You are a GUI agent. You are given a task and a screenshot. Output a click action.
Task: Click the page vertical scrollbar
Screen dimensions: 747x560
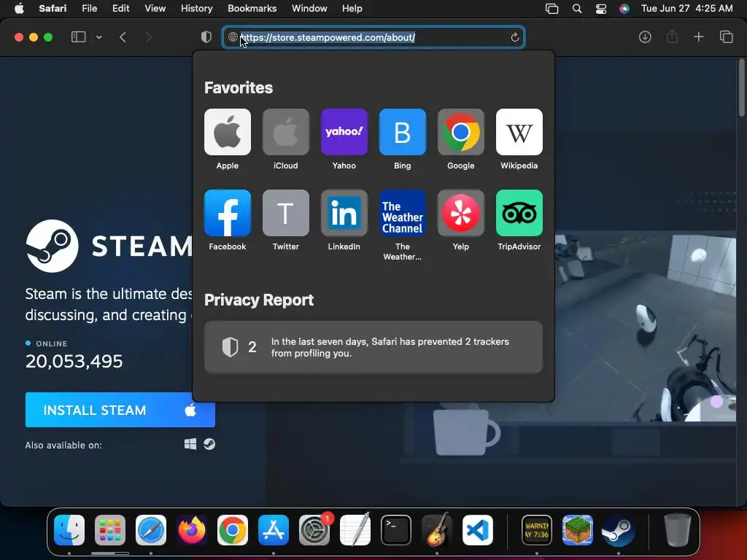pyautogui.click(x=741, y=88)
